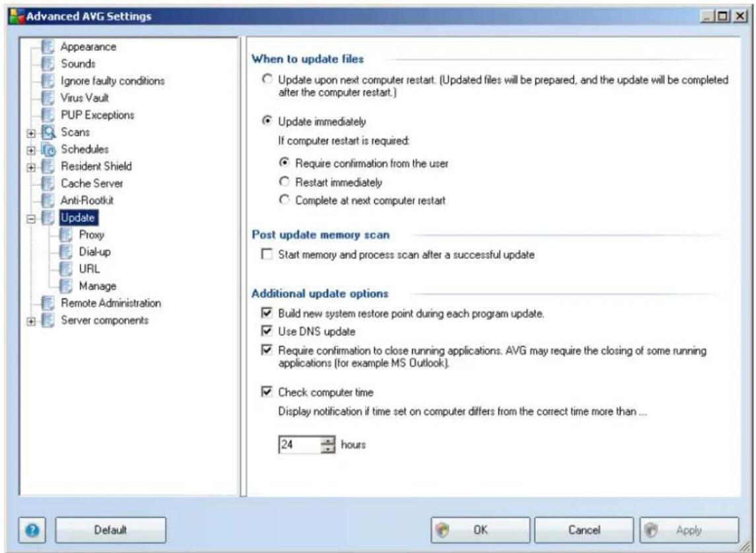Click the AVG logo in title bar
Viewport: 756px width, 553px height.
(x=17, y=16)
